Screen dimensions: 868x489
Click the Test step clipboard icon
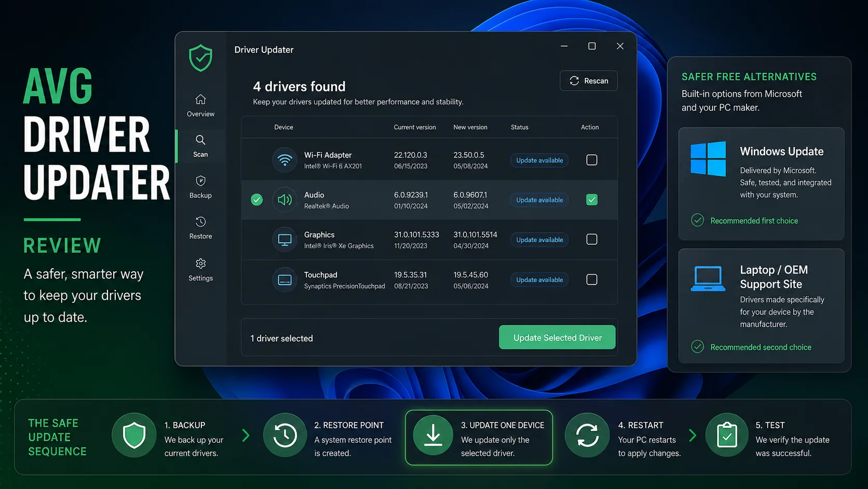click(x=727, y=435)
